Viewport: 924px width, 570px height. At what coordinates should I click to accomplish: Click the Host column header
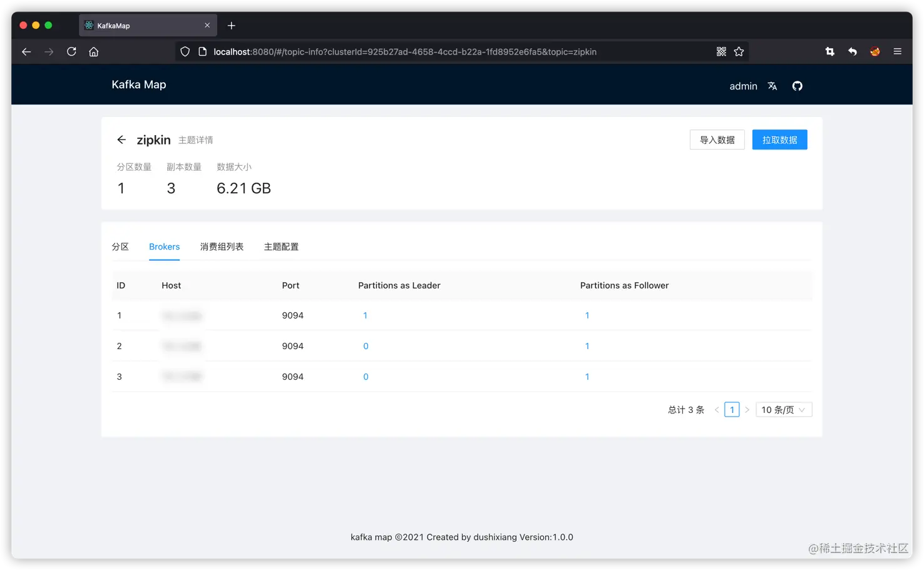[171, 285]
